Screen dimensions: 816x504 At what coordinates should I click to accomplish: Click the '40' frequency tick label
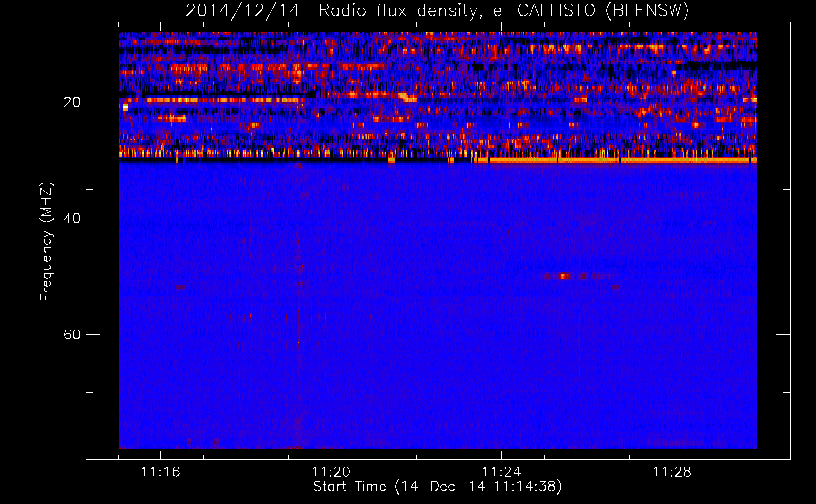pyautogui.click(x=72, y=218)
